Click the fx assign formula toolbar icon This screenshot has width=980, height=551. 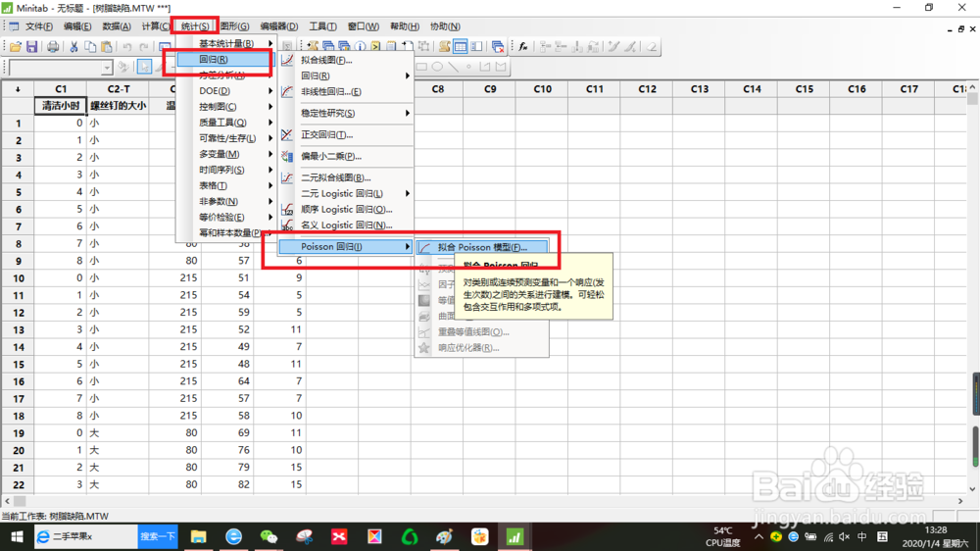[523, 46]
